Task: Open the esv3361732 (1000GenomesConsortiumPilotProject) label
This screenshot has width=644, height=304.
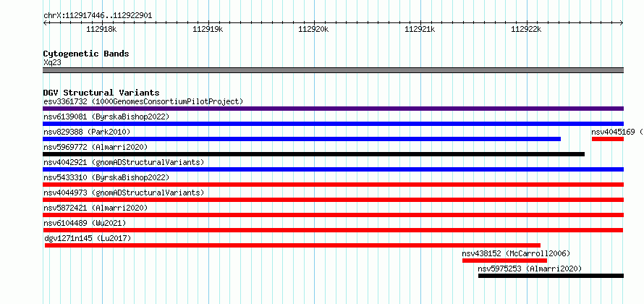Action: [143, 101]
